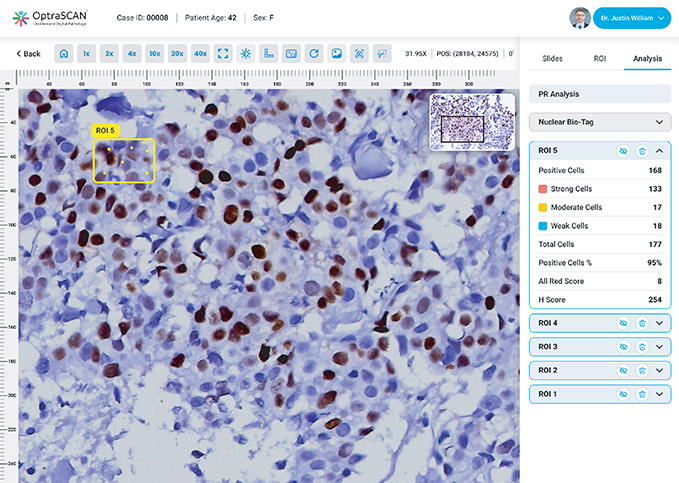Switch to the Slides tab
This screenshot has width=679, height=483.
552,58
